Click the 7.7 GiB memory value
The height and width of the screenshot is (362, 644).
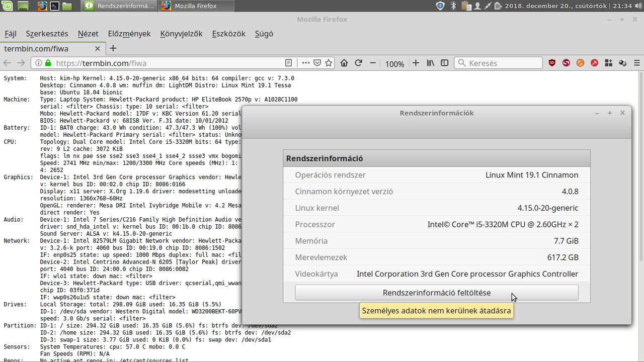pos(566,241)
